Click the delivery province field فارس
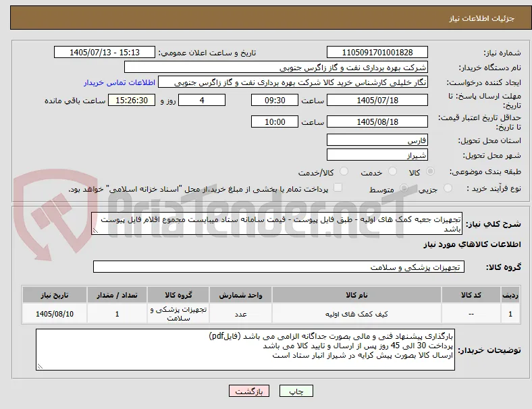Screen dimensions: 532x409 pyautogui.click(x=377, y=140)
